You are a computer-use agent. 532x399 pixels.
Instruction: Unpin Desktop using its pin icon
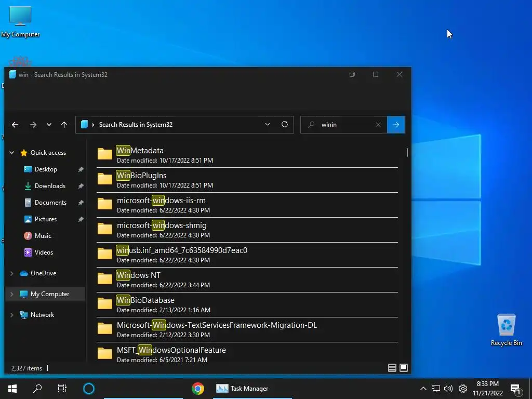pyautogui.click(x=81, y=169)
